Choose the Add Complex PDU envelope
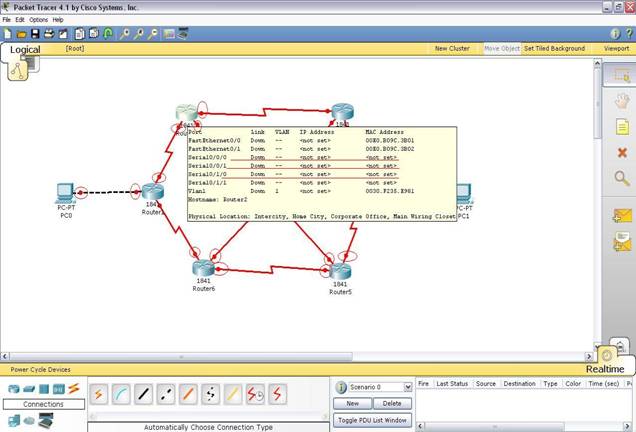Viewport: 636px width, 432px height. [623, 241]
